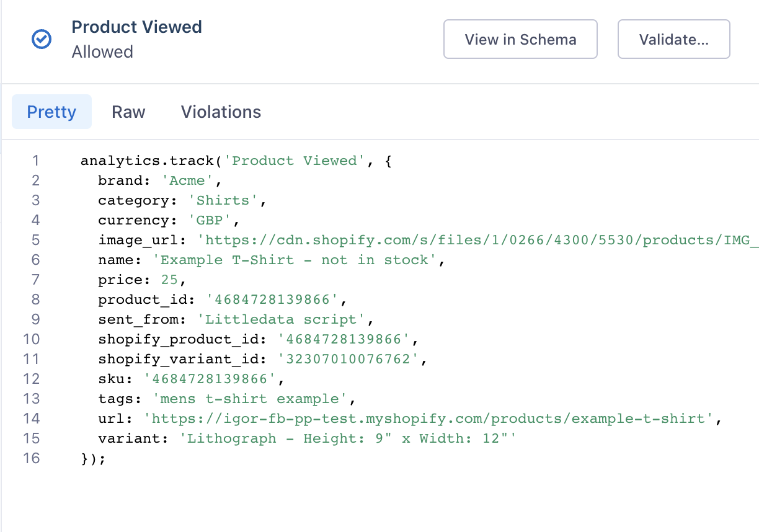Switch to the Raw tab

pos(128,112)
